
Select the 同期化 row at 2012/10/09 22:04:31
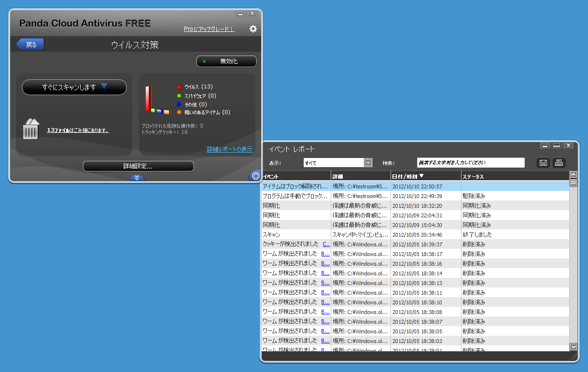click(x=415, y=215)
